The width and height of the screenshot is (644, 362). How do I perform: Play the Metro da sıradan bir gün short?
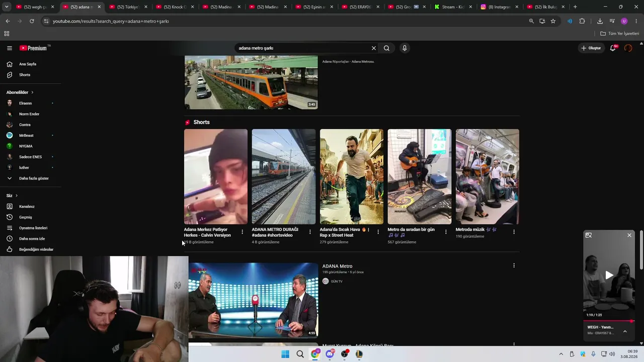pyautogui.click(x=420, y=176)
